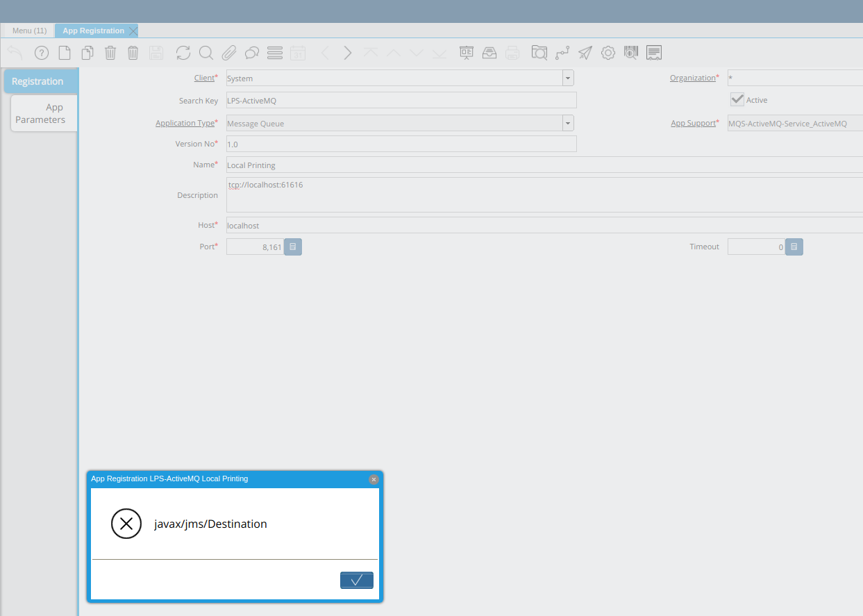Viewport: 863px width, 616px height.
Task: Click the javax/jms/Destination error text
Action: click(210, 524)
